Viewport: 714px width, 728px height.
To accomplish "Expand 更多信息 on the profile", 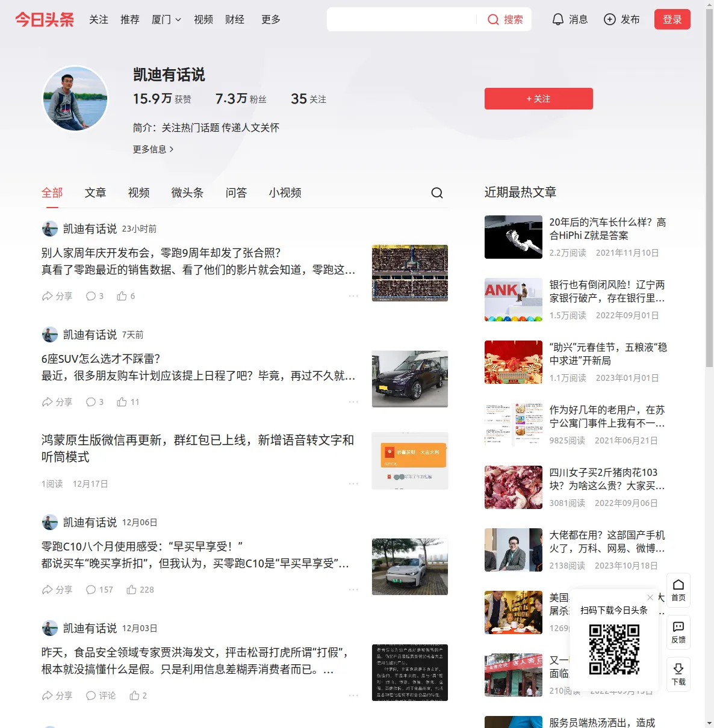I will 154,149.
